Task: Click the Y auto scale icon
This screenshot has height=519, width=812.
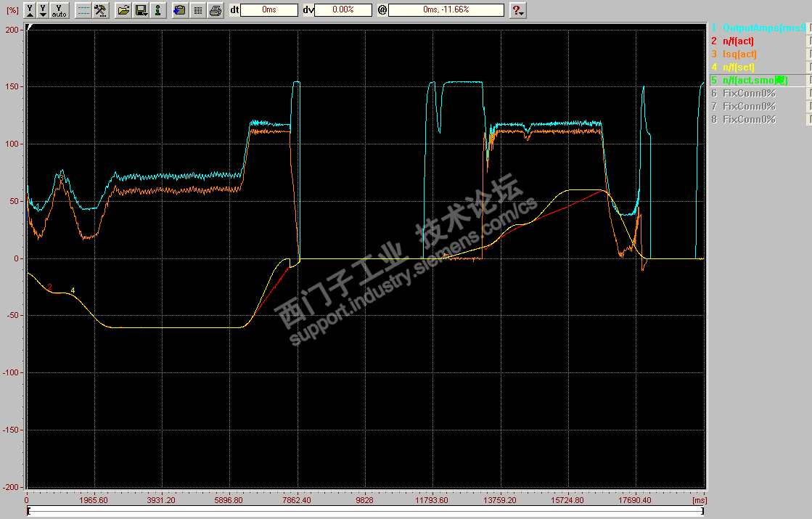Action: tap(60, 10)
